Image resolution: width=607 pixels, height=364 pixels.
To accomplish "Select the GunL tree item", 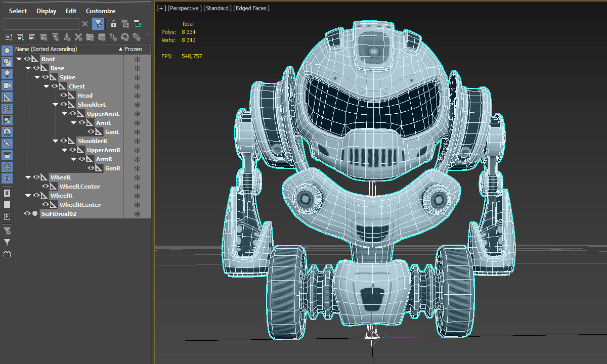I will pyautogui.click(x=112, y=132).
